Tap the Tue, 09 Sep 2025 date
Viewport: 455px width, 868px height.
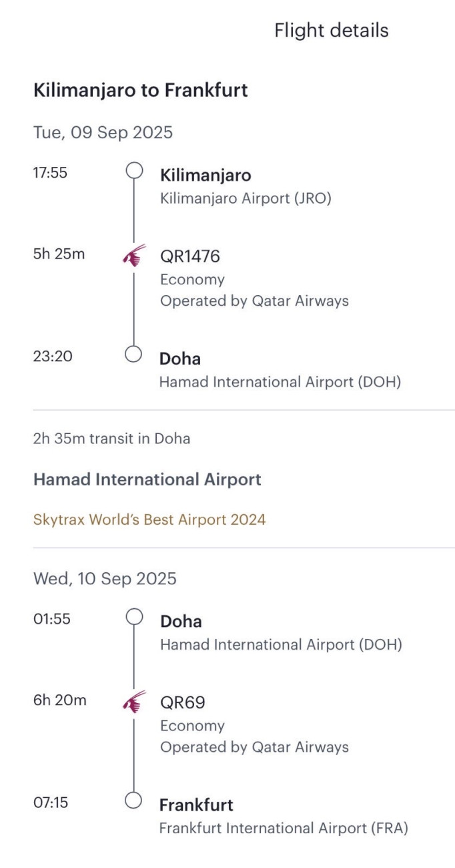[x=103, y=132]
